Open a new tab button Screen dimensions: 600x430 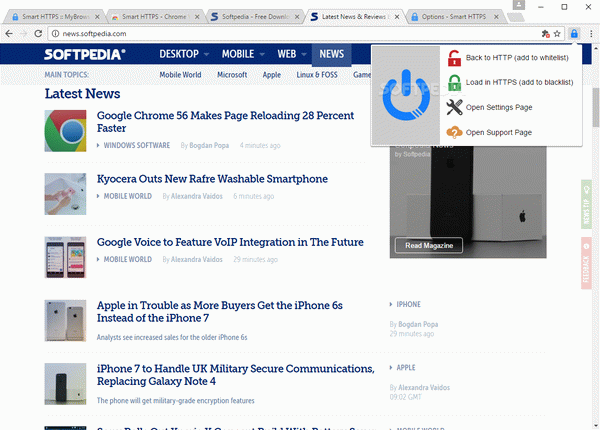pos(516,17)
